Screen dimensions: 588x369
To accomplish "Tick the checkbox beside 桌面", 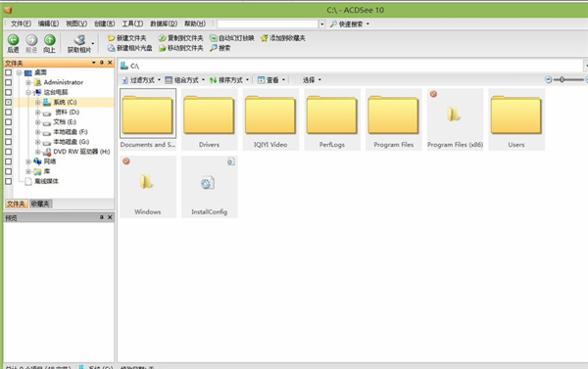I will click(x=8, y=72).
